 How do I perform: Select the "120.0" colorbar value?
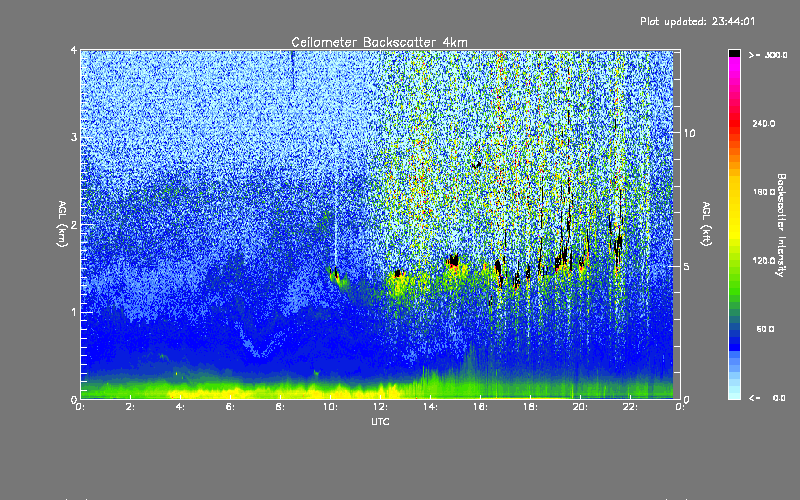click(764, 261)
